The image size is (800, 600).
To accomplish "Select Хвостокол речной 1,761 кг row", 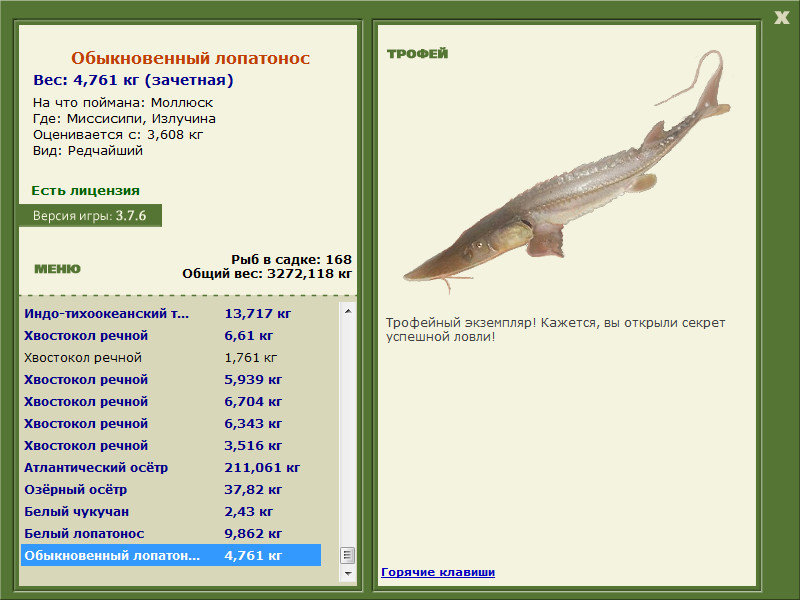I will 171,357.
